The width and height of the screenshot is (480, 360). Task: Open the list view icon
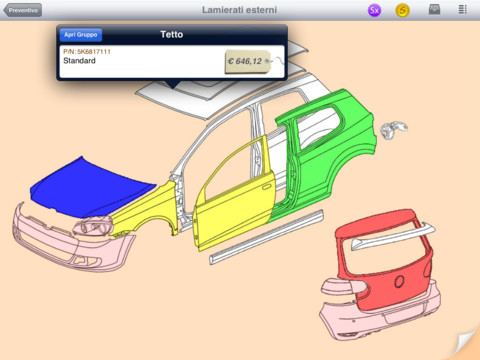(462, 9)
